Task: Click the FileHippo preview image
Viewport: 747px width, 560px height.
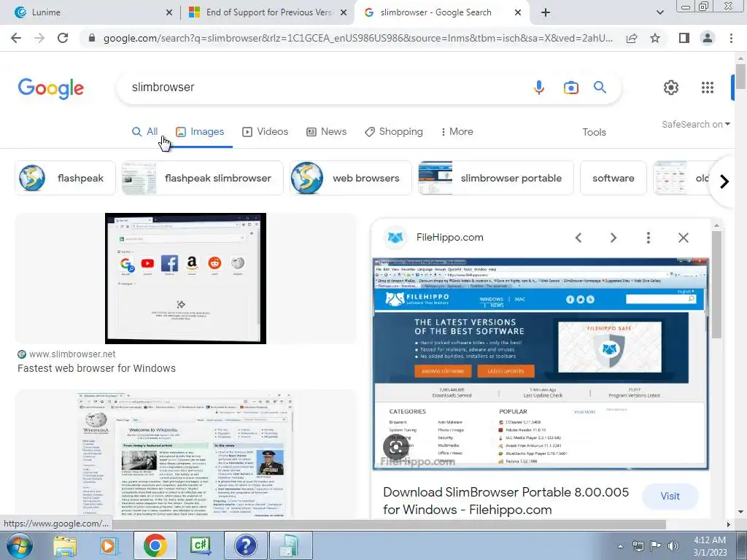Action: coord(541,364)
